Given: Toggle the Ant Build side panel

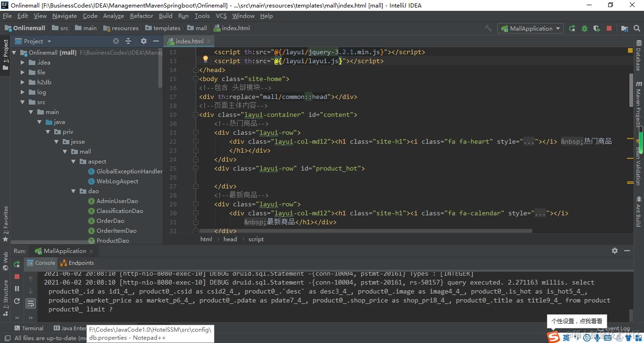Looking at the screenshot, I should click(x=638, y=212).
